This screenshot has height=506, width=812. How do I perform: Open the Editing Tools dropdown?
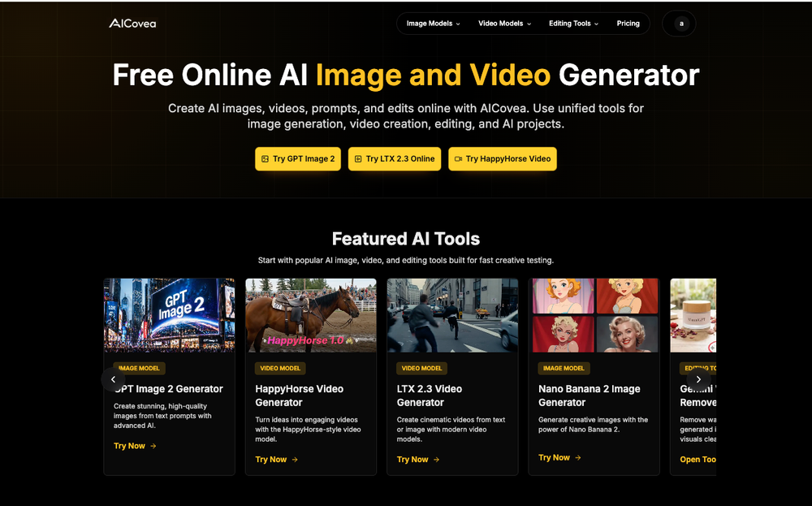573,24
